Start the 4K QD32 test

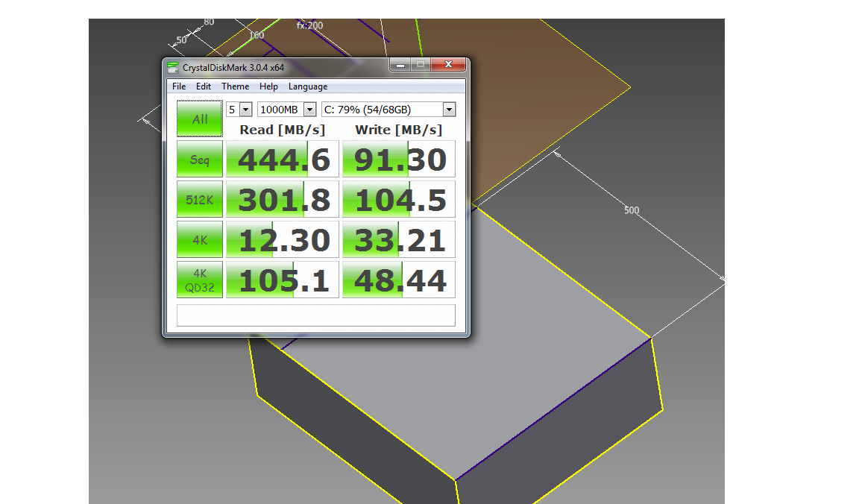pyautogui.click(x=200, y=280)
